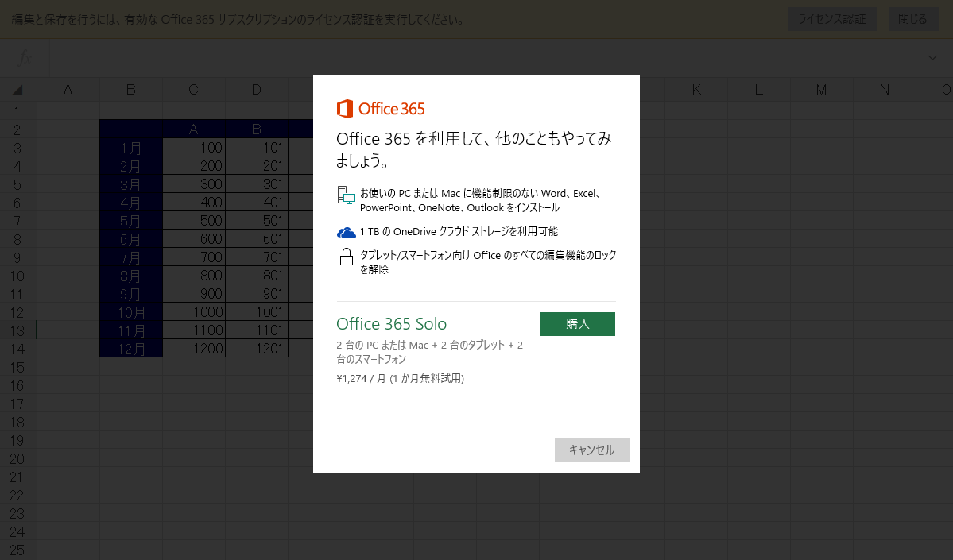Click the cell containing 4月
Viewport: 953px width, 560px height.
tap(131, 203)
